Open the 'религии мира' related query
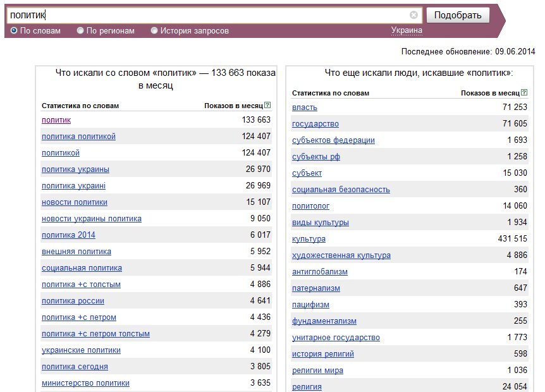545x392 pixels. (x=317, y=371)
